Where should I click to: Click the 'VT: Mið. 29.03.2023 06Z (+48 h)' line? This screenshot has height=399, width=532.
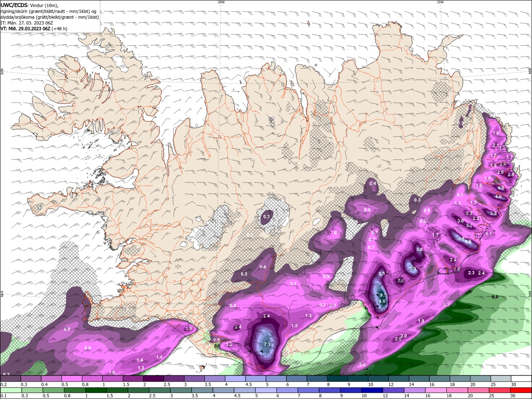click(34, 29)
